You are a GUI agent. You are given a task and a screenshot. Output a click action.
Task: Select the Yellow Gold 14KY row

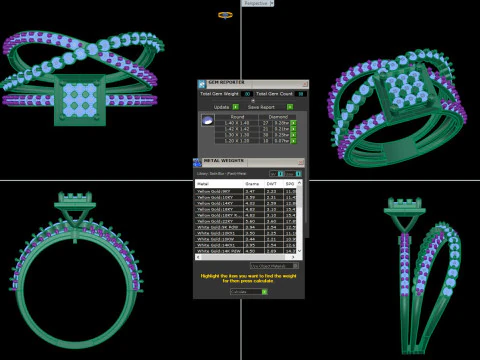pyautogui.click(x=246, y=203)
